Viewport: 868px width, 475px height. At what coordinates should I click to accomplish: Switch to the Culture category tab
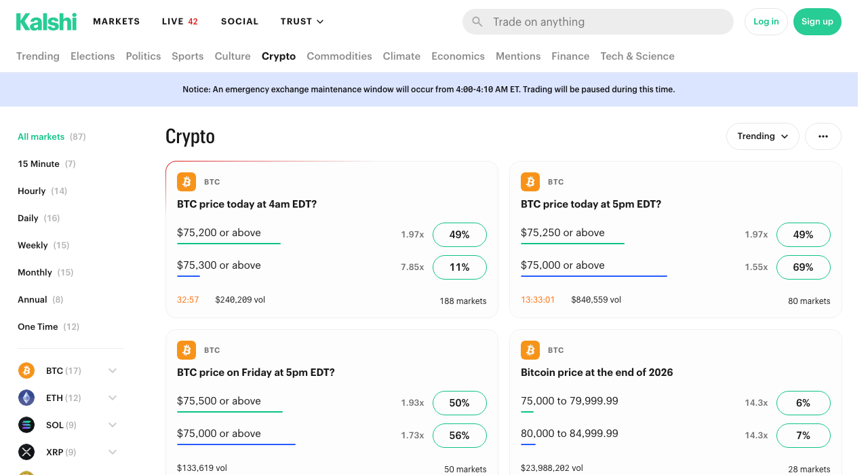[x=233, y=56]
